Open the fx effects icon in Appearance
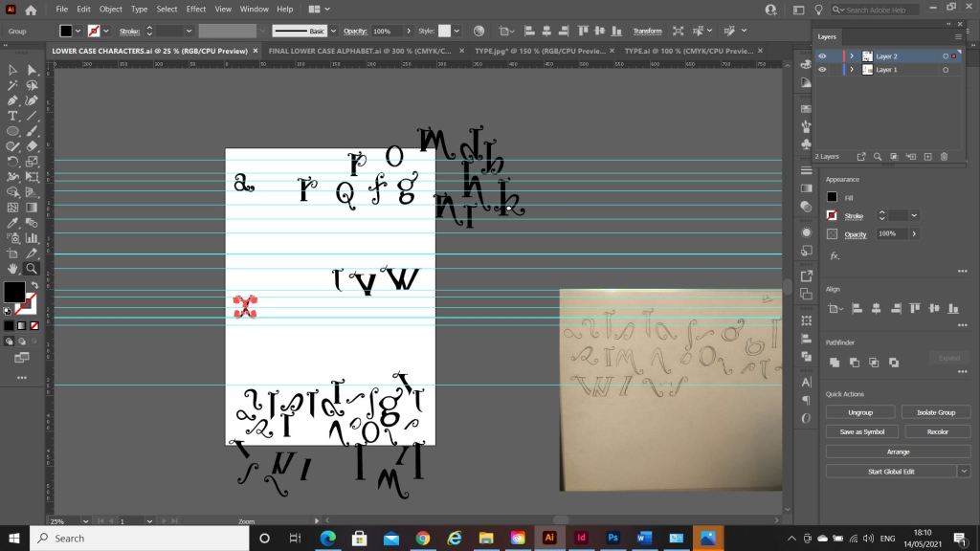This screenshot has width=980, height=551. (835, 255)
